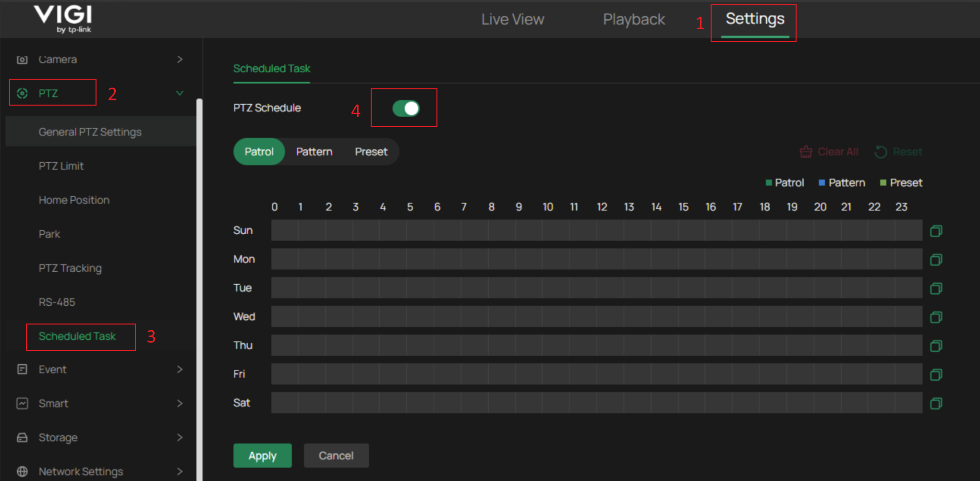Apply the scheduled task changes
Viewport: 980px width, 481px height.
(x=262, y=456)
